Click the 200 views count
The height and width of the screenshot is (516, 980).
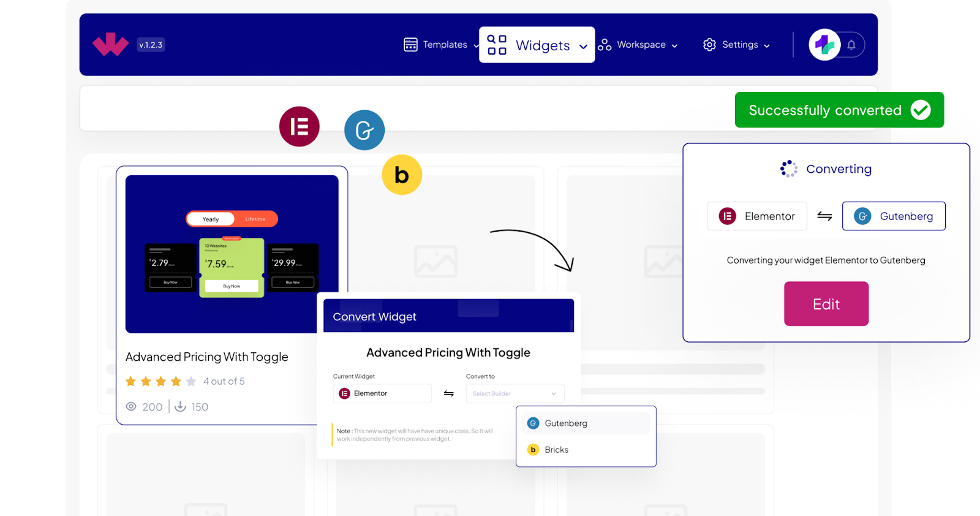pyautogui.click(x=153, y=407)
